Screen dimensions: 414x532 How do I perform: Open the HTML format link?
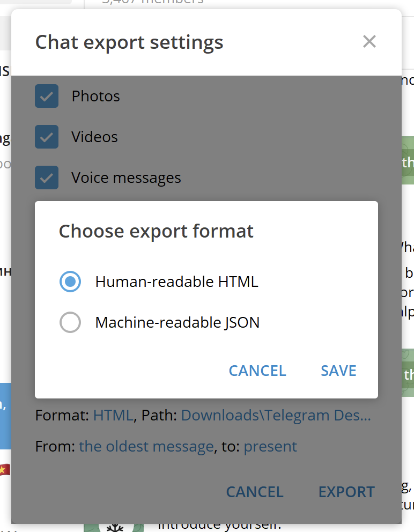pyautogui.click(x=113, y=416)
